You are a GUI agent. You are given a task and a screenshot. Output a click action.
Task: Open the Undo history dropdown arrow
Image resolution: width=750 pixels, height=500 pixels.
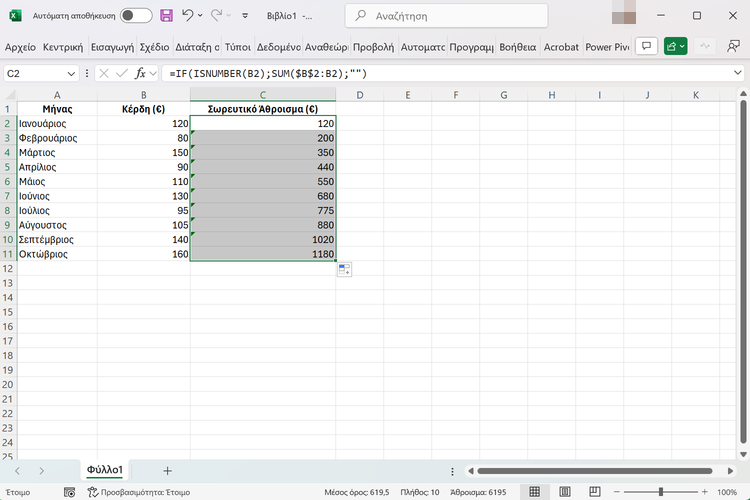200,16
